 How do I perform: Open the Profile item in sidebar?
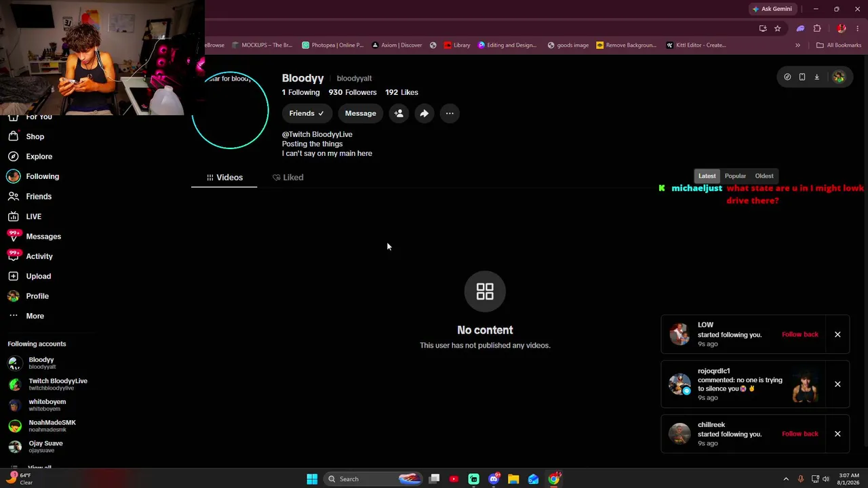pos(28,296)
